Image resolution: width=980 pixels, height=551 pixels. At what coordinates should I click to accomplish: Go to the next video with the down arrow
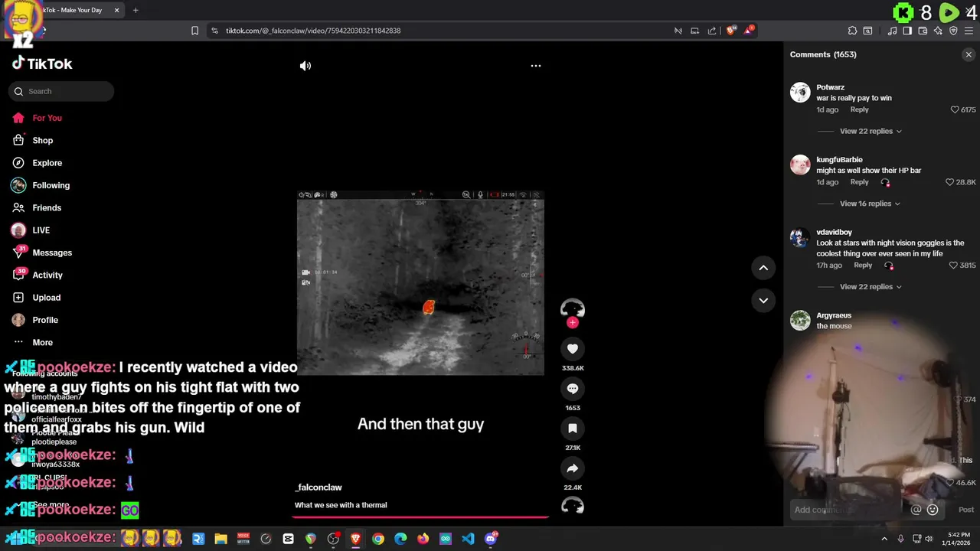point(763,301)
